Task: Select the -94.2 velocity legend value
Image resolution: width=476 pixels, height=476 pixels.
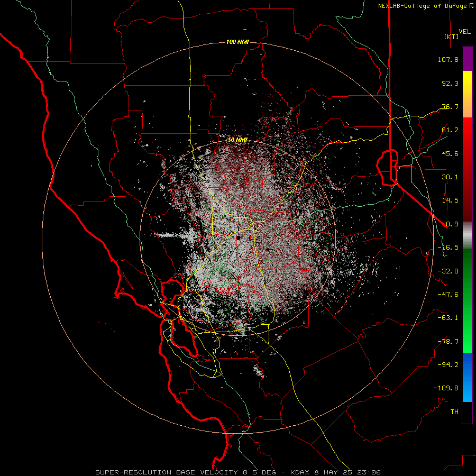Action: point(448,365)
